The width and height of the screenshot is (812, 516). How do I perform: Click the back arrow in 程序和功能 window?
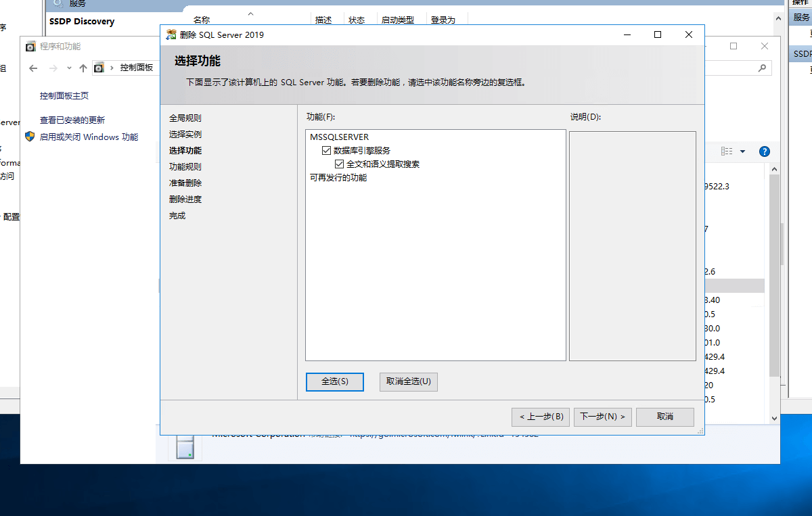click(x=34, y=68)
